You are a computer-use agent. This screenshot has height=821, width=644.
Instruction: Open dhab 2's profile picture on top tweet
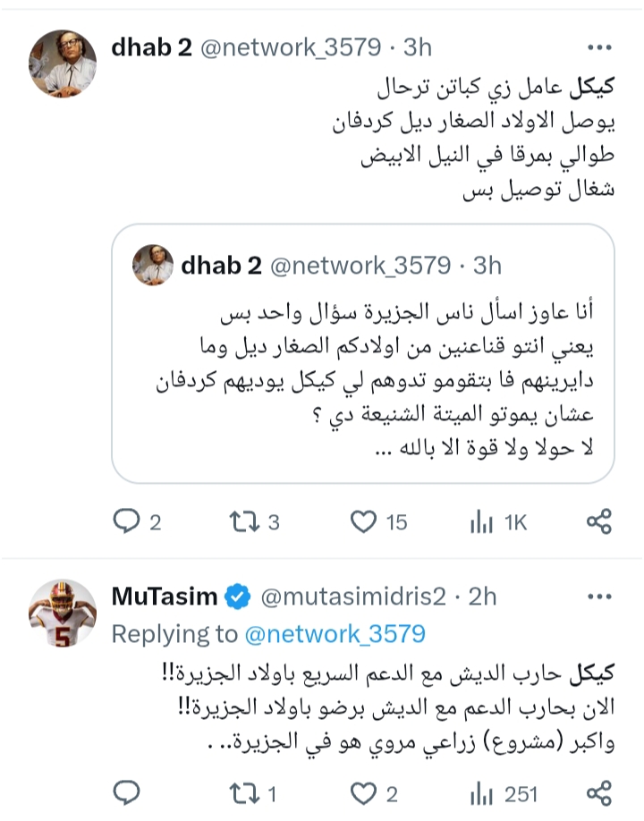click(64, 60)
